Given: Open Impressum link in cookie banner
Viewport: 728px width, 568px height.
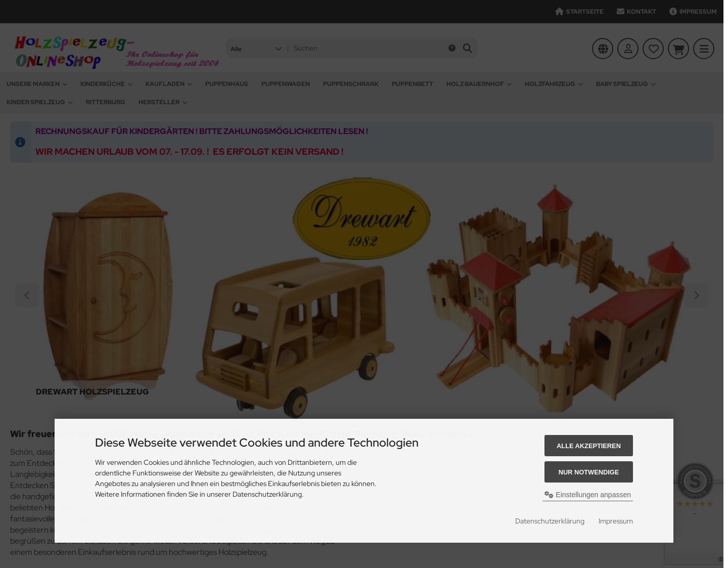Looking at the screenshot, I should [615, 521].
